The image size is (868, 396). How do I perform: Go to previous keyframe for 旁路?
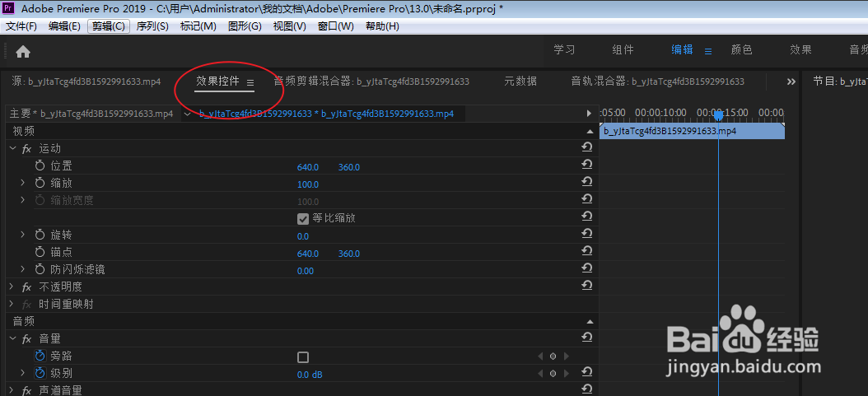(x=541, y=356)
